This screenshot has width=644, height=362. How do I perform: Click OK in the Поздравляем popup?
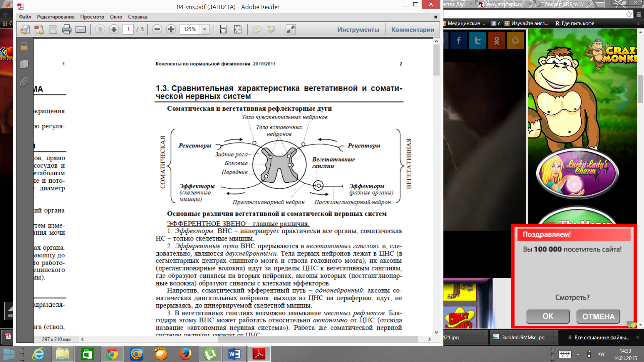tap(548, 316)
